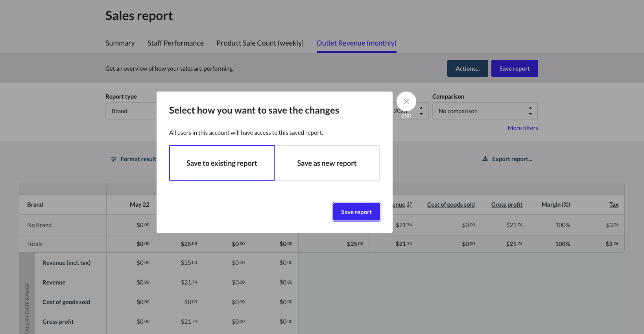
Task: Sort the table by Cost of goods sold
Action: tap(451, 204)
